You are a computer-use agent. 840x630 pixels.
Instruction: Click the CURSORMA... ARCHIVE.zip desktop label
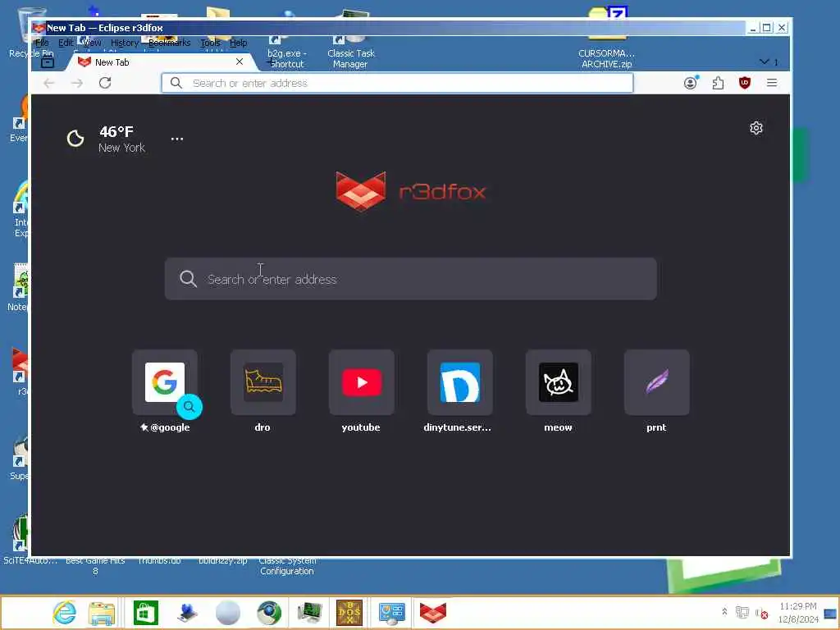606,59
